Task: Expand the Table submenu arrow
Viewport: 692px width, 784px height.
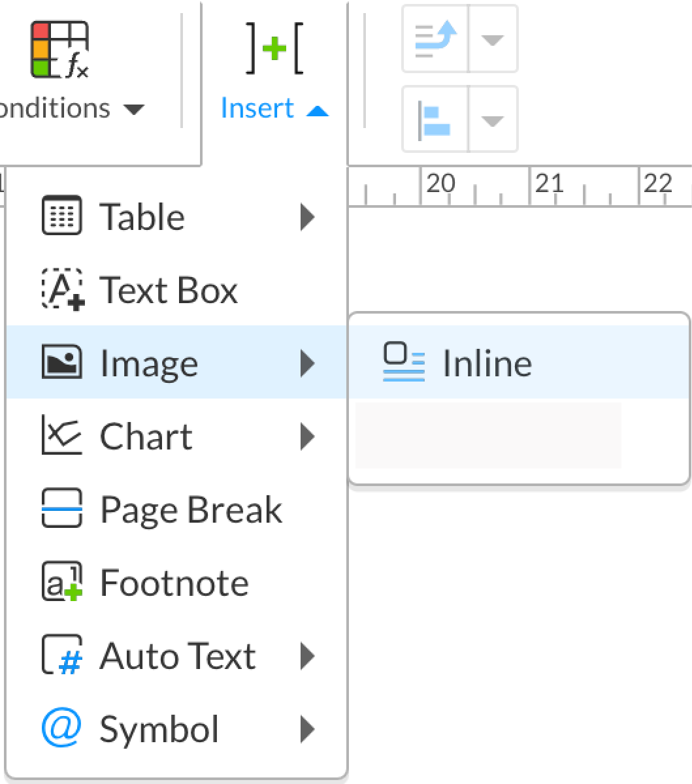Action: coord(307,216)
